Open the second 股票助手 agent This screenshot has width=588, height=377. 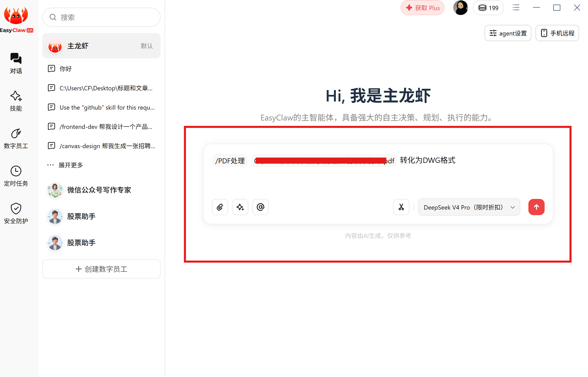tap(101, 243)
